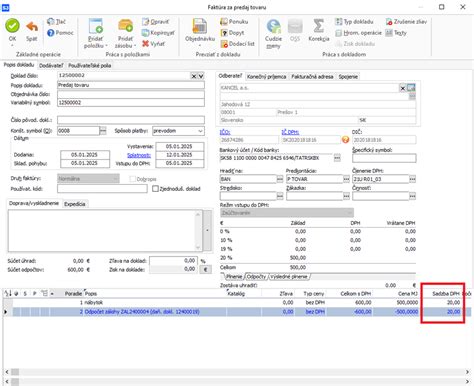Clear the Odberateľ customer with X
Screen dimensions: 474x386
(402, 88)
